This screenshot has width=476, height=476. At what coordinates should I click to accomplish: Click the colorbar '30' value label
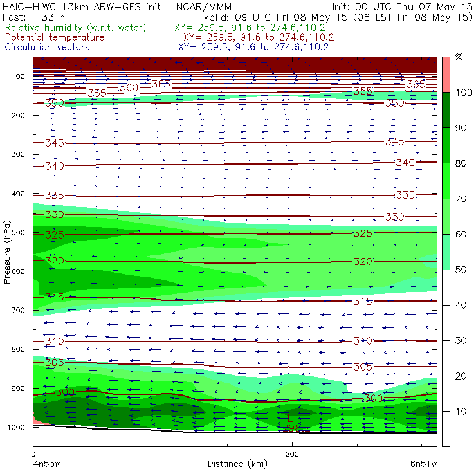[x=461, y=340]
